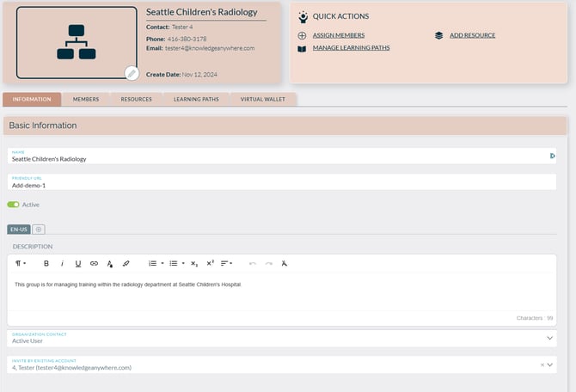
Task: Expand the Organization Contact dropdown
Action: pos(549,338)
